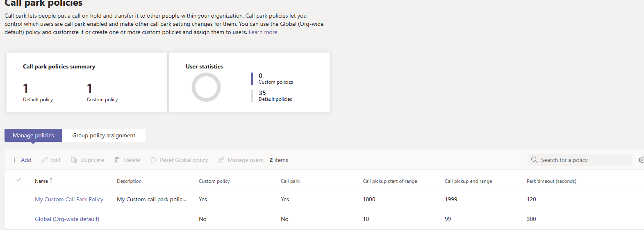
Task: Click the search magnifier icon
Action: click(534, 160)
